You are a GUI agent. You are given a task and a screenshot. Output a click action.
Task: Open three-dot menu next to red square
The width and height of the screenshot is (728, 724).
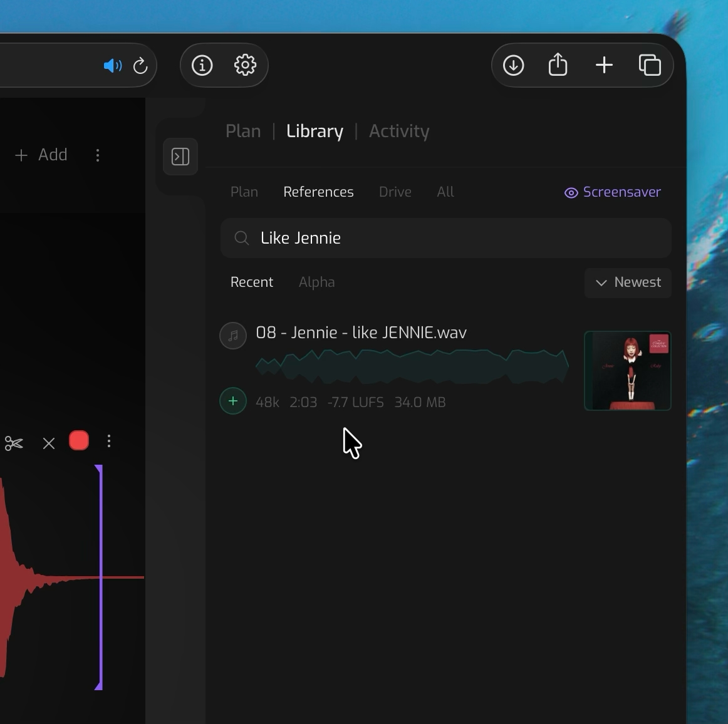pyautogui.click(x=109, y=442)
